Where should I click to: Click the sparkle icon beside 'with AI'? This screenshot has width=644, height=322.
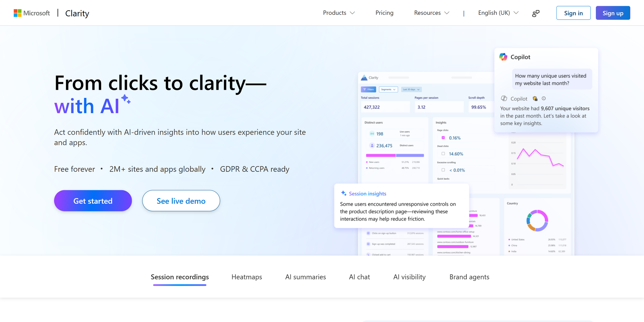click(x=126, y=99)
